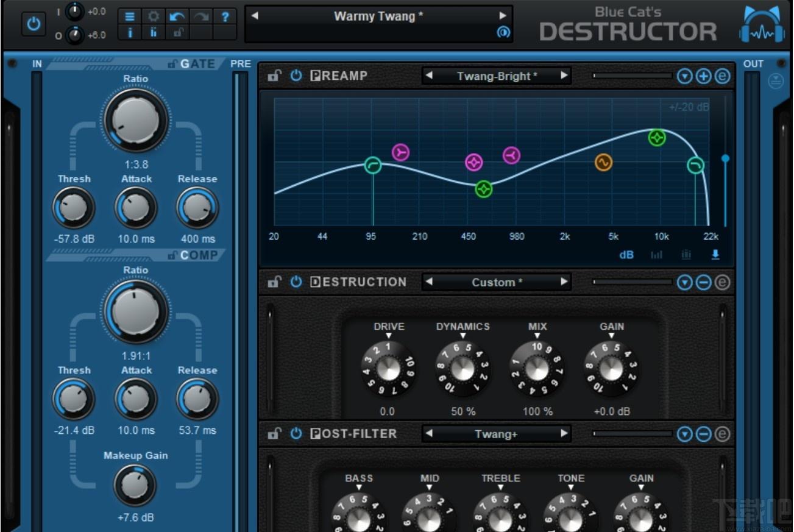Open the Warmy Twang preset menu
The width and height of the screenshot is (794, 532).
click(x=378, y=16)
